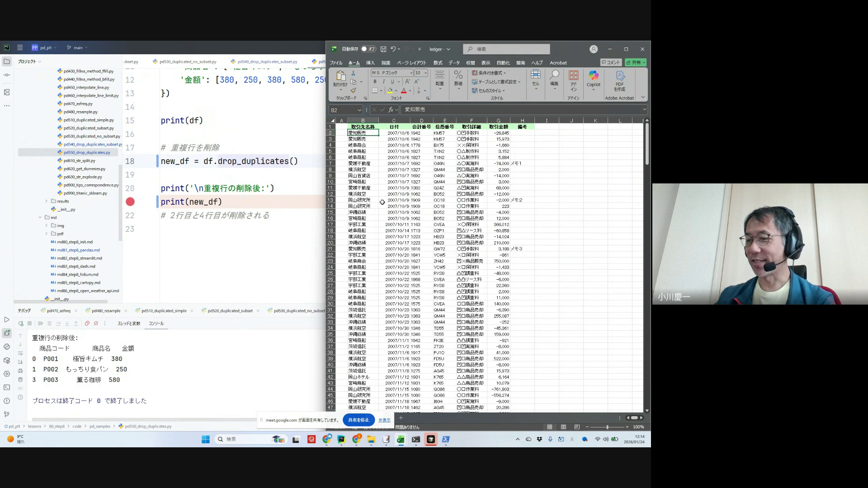Expand the results folder in project tree

pyautogui.click(x=46, y=201)
